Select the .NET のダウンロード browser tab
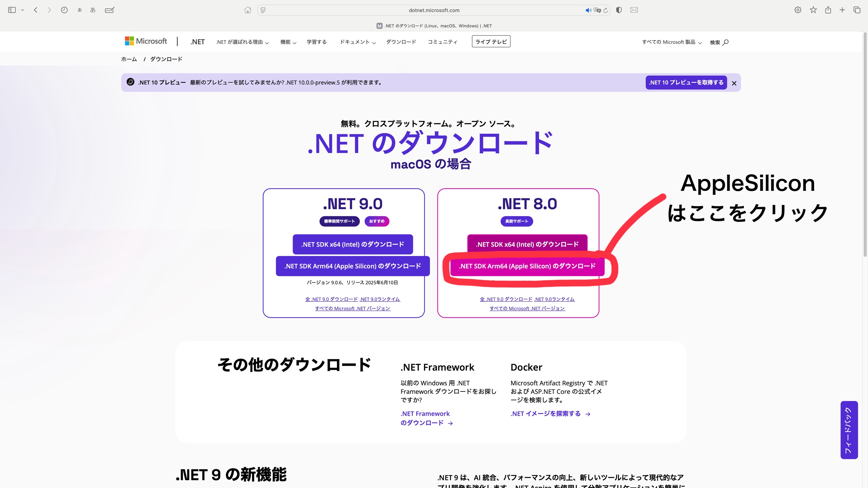Image resolution: width=868 pixels, height=488 pixels. (x=434, y=25)
